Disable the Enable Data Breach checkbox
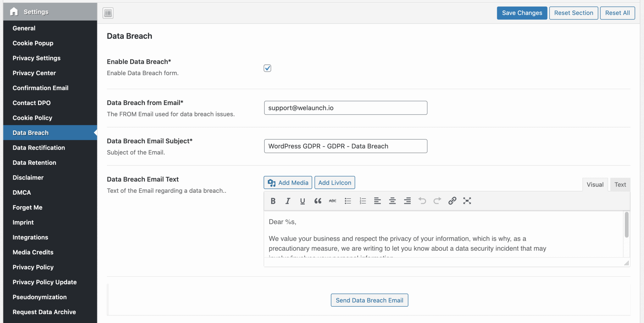This screenshot has width=644, height=323. click(267, 68)
